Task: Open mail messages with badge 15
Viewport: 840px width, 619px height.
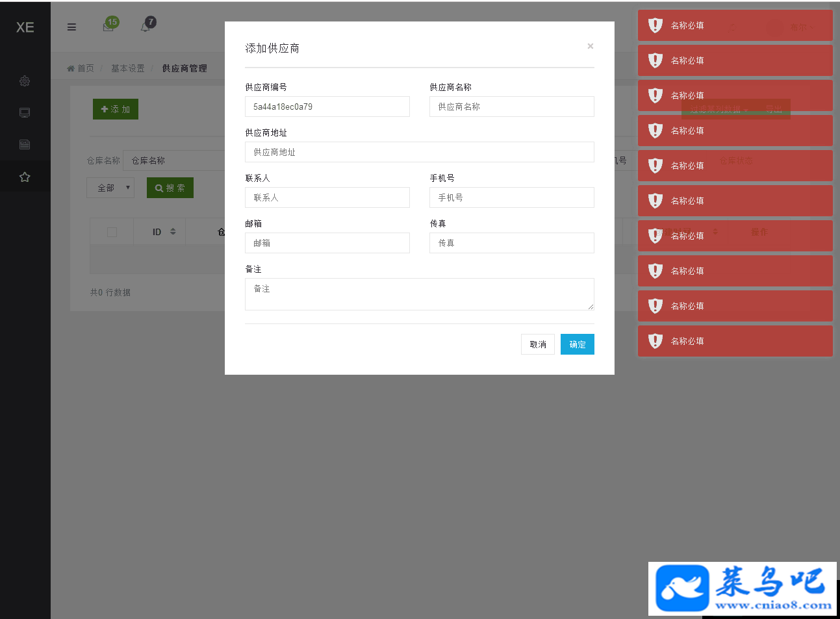Action: [x=109, y=26]
